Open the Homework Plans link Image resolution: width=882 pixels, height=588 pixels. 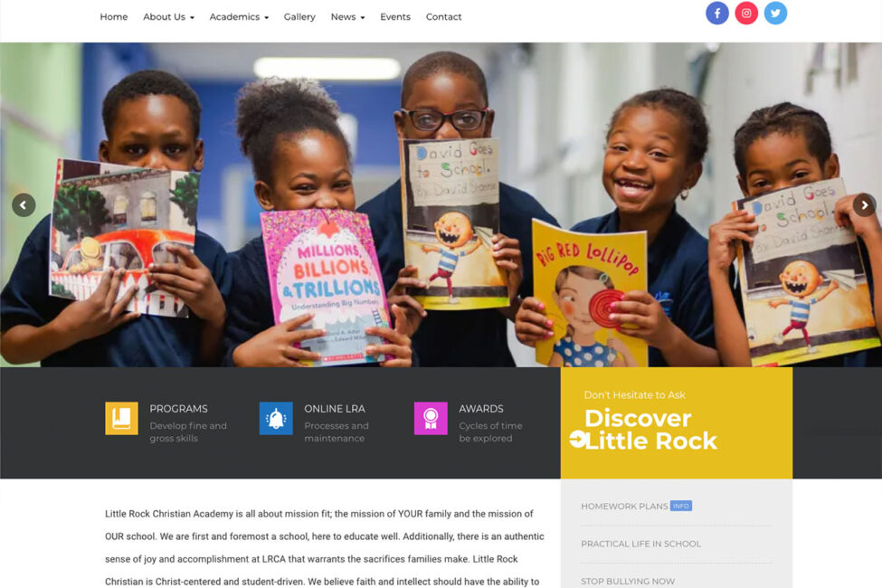tap(624, 506)
